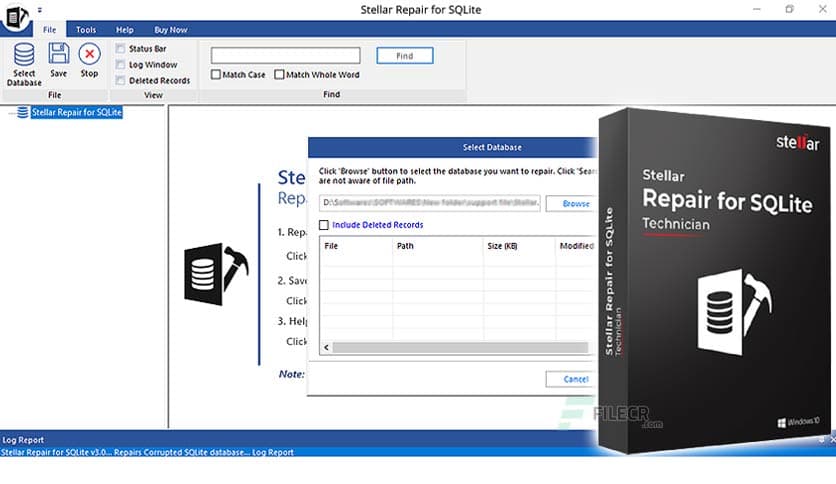
Task: Select the database icon in tree panel
Action: click(x=23, y=112)
